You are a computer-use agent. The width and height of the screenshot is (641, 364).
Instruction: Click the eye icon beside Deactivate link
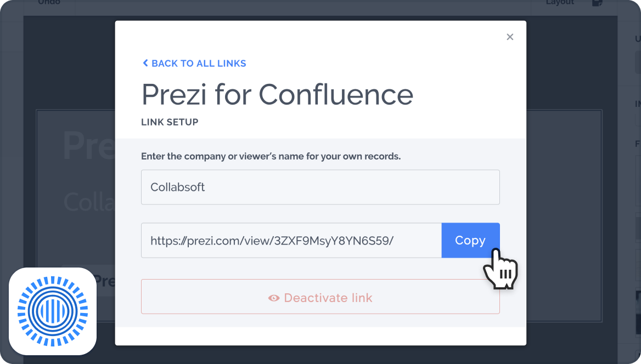[274, 298]
